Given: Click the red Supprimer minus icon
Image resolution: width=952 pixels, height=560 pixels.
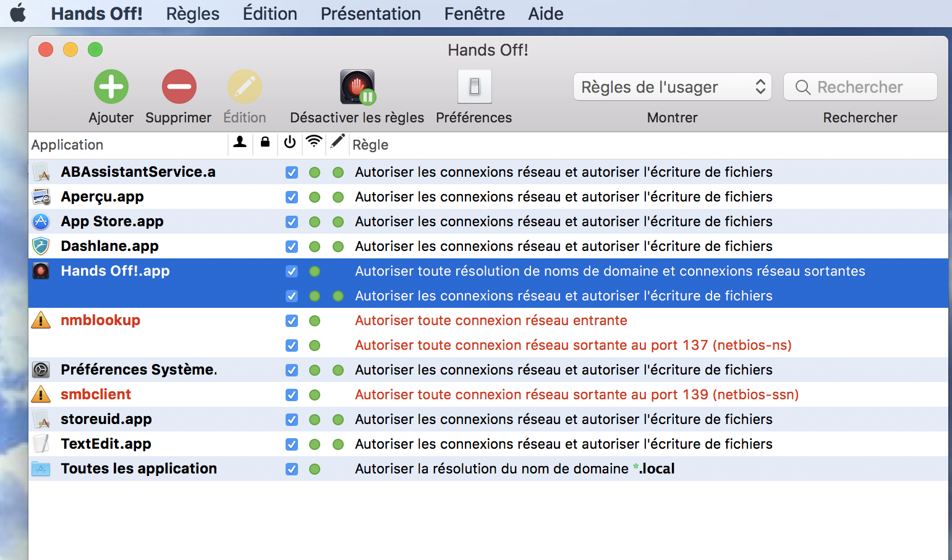Looking at the screenshot, I should [179, 87].
